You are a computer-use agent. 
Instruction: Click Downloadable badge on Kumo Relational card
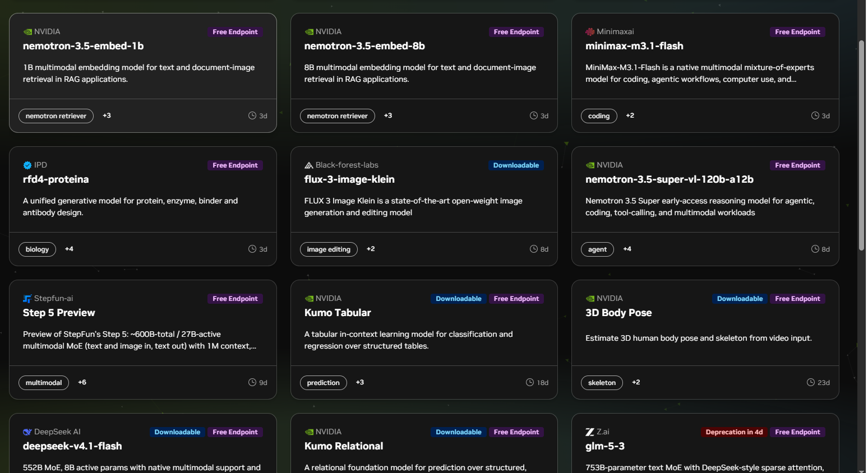[459, 432]
